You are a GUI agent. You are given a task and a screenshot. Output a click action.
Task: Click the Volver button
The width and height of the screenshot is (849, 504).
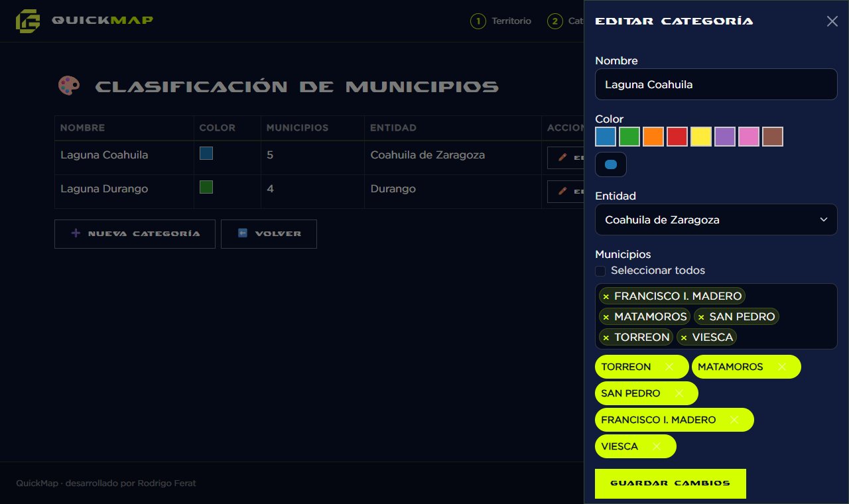[269, 234]
